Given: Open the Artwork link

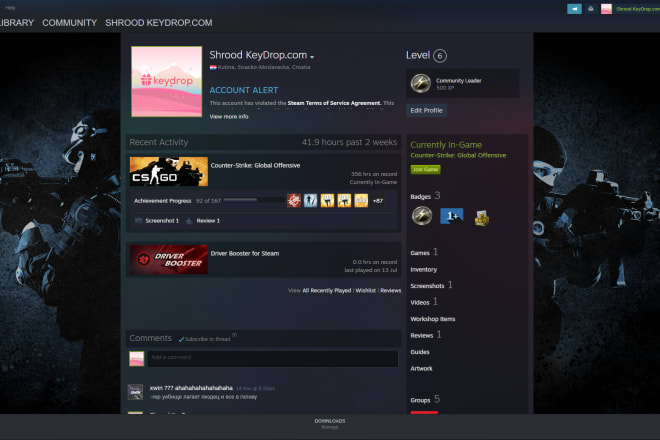Looking at the screenshot, I should click(x=421, y=368).
